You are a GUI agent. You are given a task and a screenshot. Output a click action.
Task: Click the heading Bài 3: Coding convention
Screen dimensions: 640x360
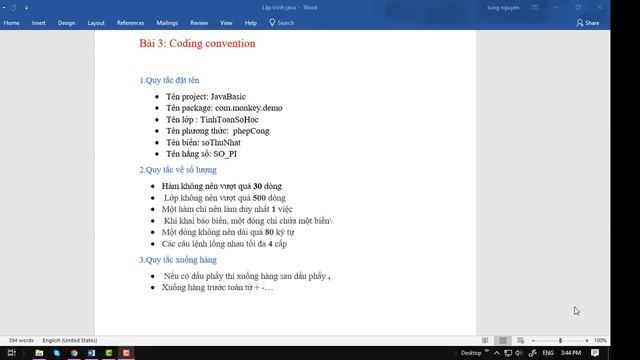point(197,43)
